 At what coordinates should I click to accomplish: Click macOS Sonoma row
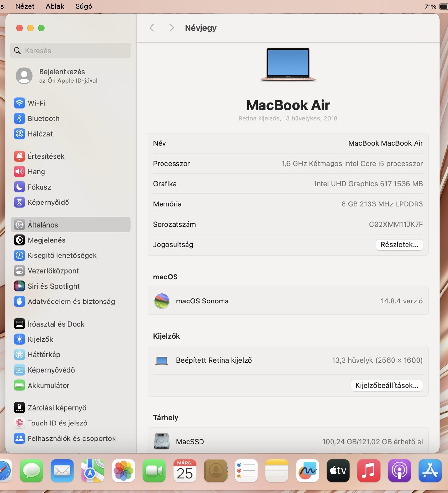[288, 301]
